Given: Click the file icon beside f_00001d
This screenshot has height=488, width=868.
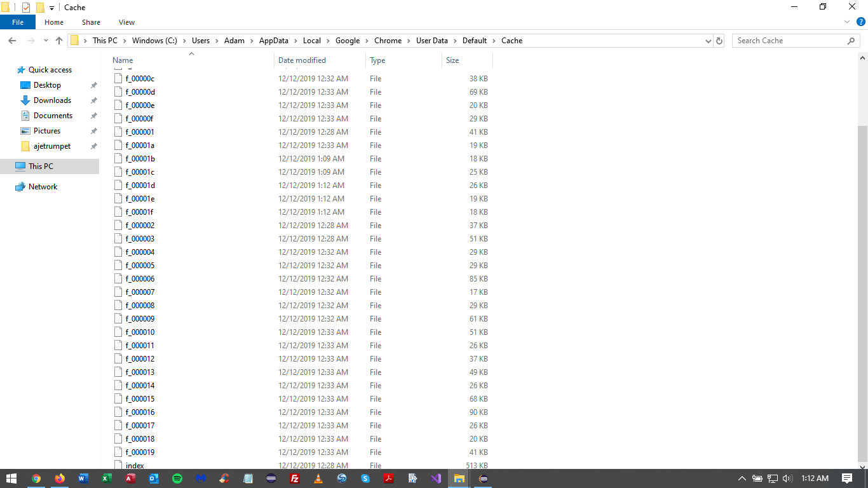Looking at the screenshot, I should point(118,186).
